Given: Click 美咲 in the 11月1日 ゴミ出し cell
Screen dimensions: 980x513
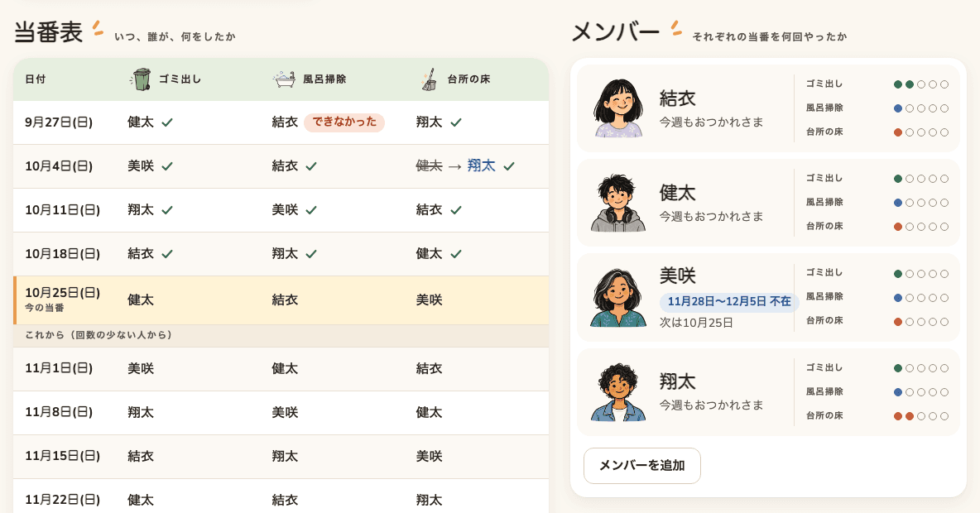Looking at the screenshot, I should 141,369.
